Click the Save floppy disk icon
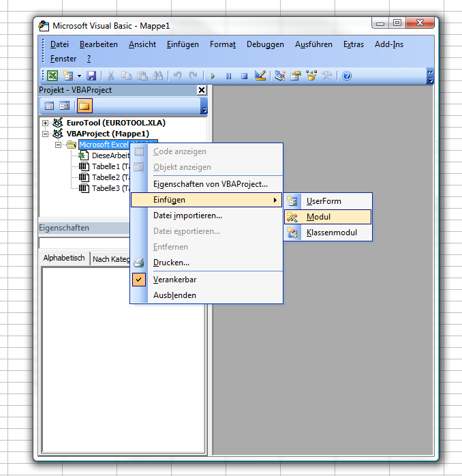 click(x=91, y=76)
